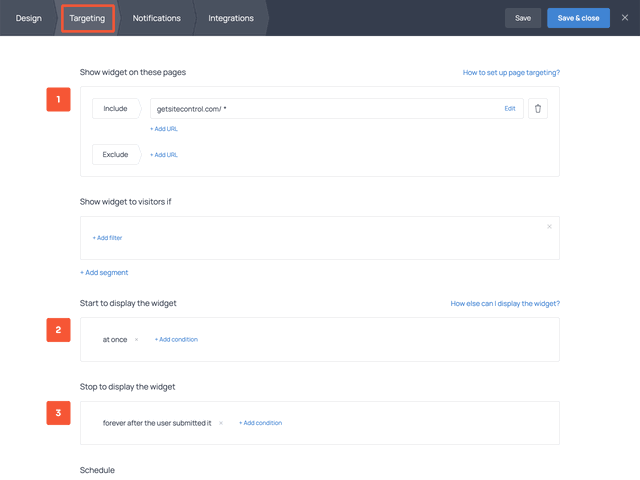640x480 pixels.
Task: Remove the 'at once' start condition
Action: (137, 340)
